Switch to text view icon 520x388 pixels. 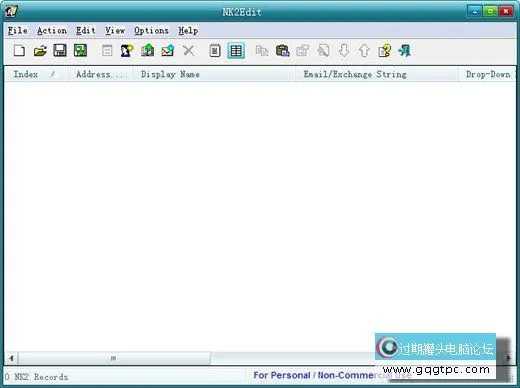[x=215, y=51]
